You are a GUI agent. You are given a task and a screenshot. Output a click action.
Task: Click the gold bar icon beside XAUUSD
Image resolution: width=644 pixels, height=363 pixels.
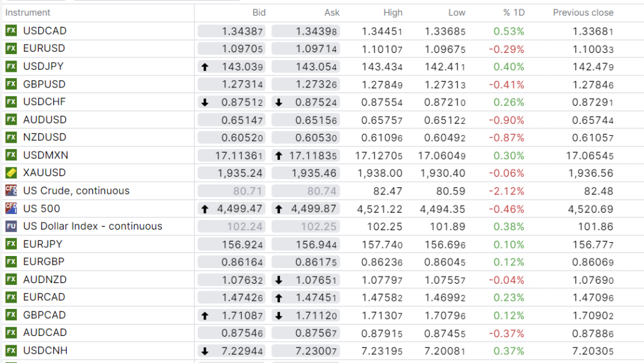pos(11,173)
